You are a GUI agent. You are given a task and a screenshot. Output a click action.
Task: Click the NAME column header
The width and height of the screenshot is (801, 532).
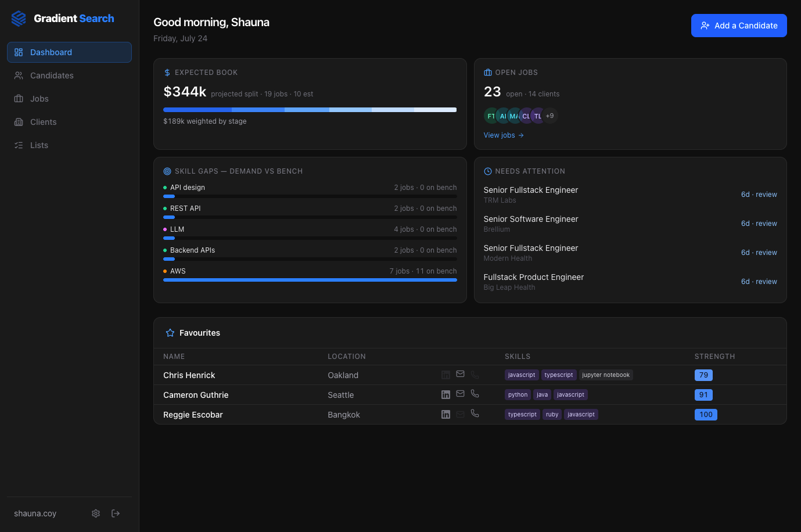pyautogui.click(x=174, y=357)
